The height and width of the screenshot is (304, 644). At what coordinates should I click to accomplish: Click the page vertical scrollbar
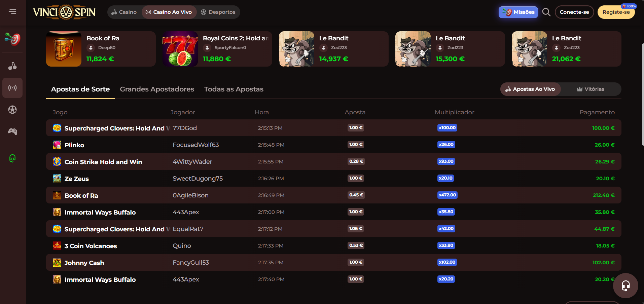pyautogui.click(x=643, y=94)
